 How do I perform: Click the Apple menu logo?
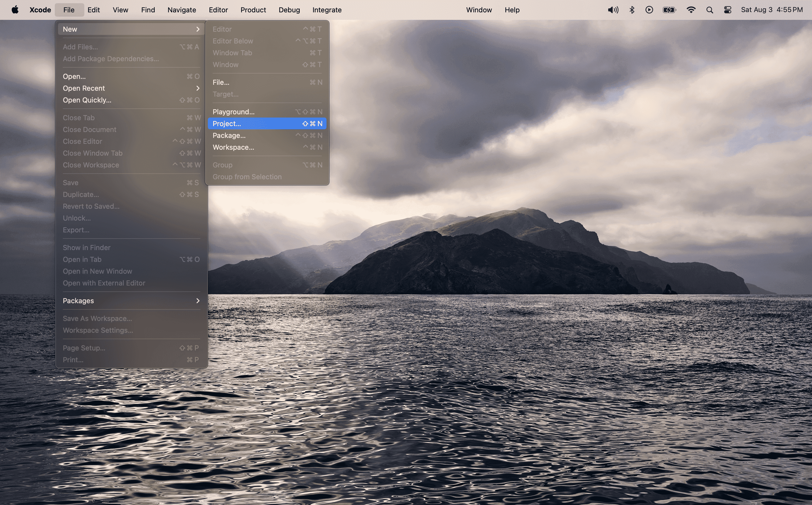pos(15,10)
